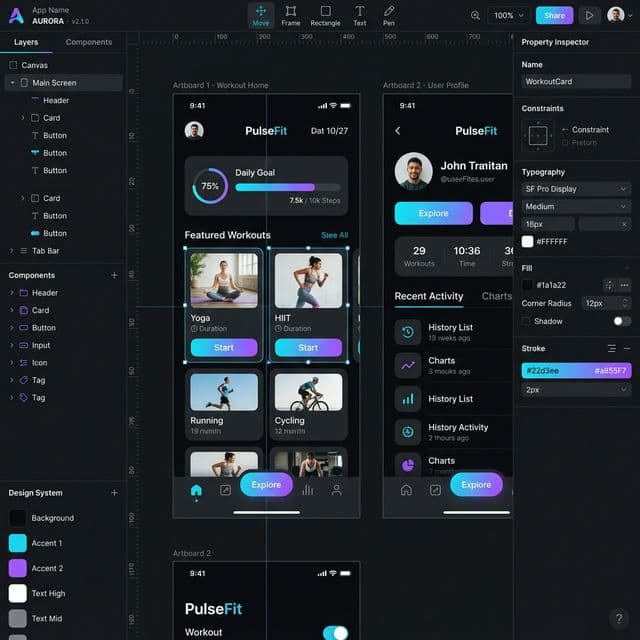
Task: Switch to the Components tab
Action: pyautogui.click(x=89, y=42)
